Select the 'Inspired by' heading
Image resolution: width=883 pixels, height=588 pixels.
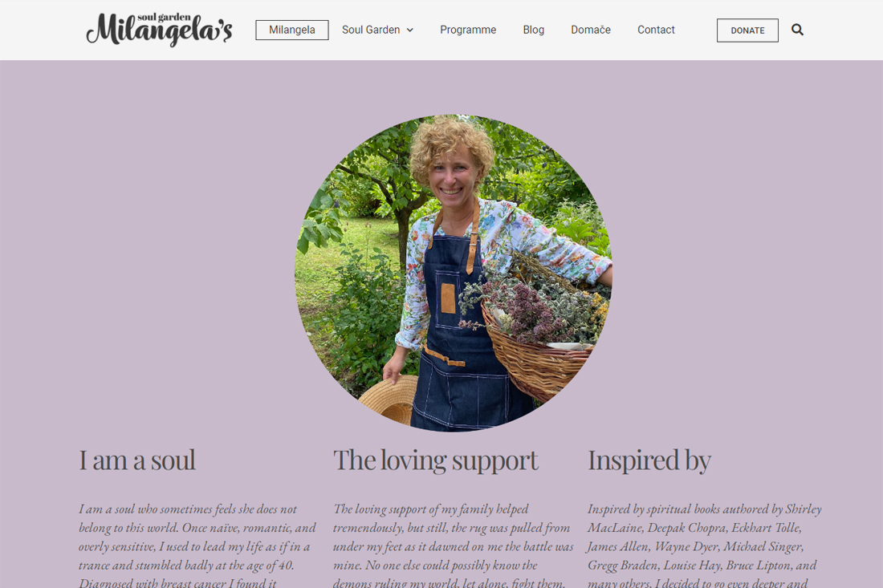click(649, 460)
